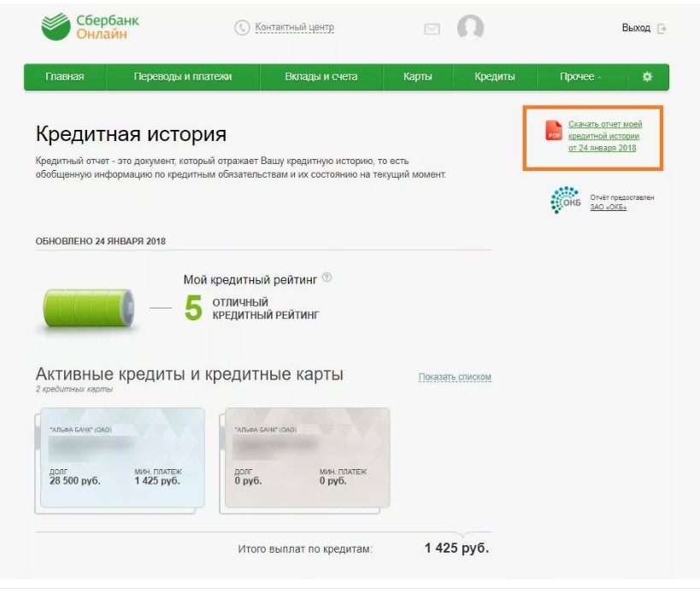
Task: Expand the Прочее menu dropdown
Action: click(579, 77)
